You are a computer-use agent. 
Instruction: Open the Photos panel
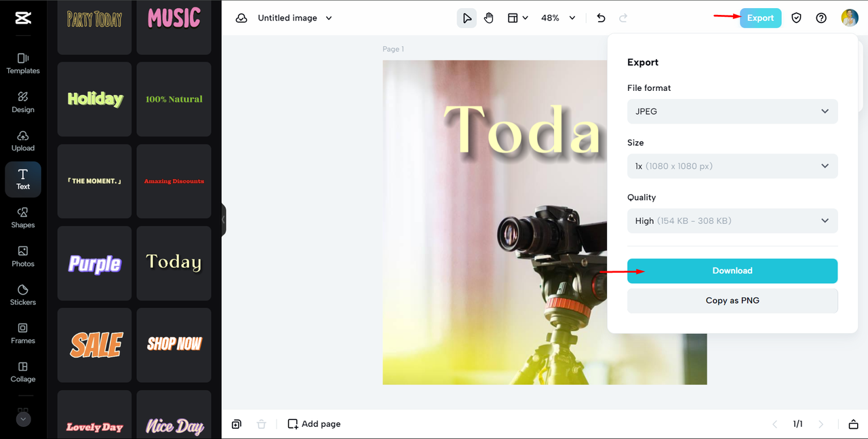coord(23,256)
